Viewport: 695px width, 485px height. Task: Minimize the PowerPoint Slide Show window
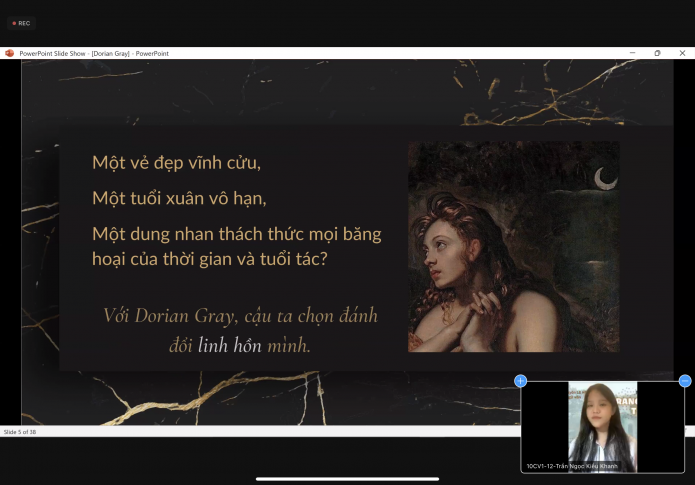coord(633,53)
